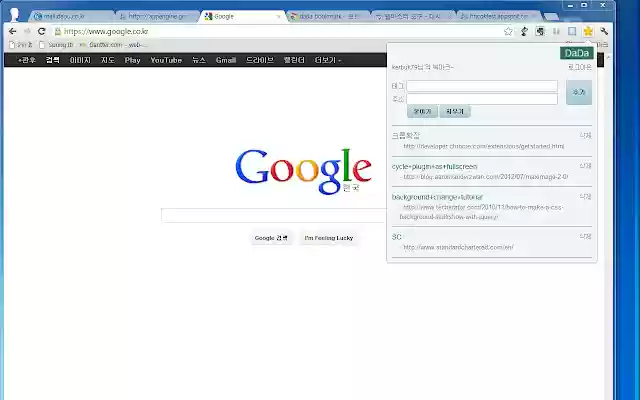Open the css background slideshow link
Screen dimensions: 640x400
[482, 212]
